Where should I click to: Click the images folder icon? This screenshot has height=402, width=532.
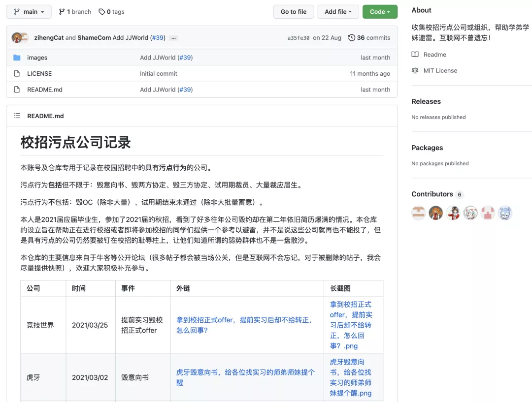[17, 57]
